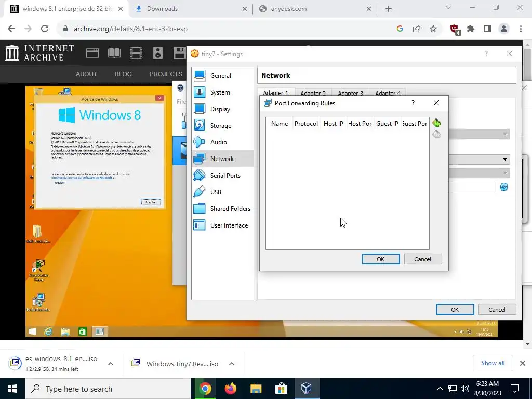
Task: Open File Explorer from the taskbar
Action: coord(256,389)
